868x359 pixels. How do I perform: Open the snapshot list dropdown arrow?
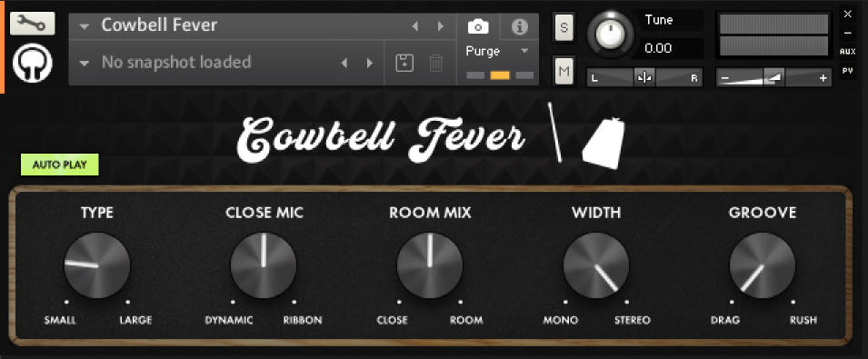[85, 64]
